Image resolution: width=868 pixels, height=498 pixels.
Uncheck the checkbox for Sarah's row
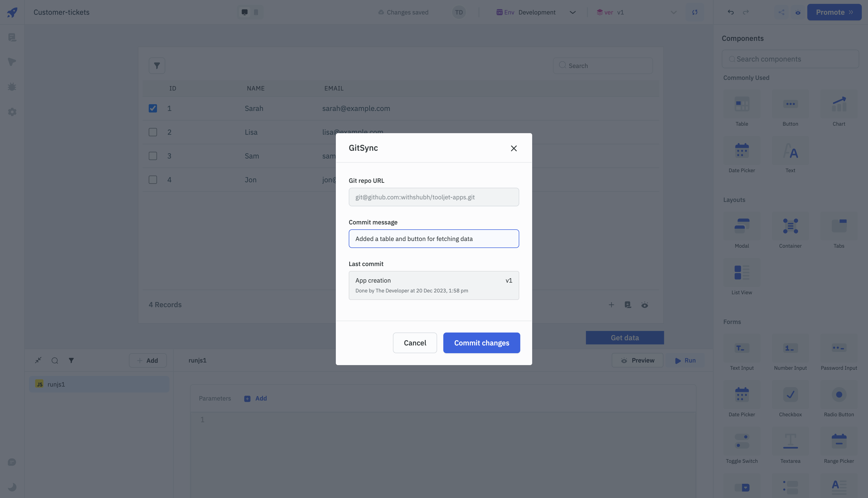(x=153, y=108)
